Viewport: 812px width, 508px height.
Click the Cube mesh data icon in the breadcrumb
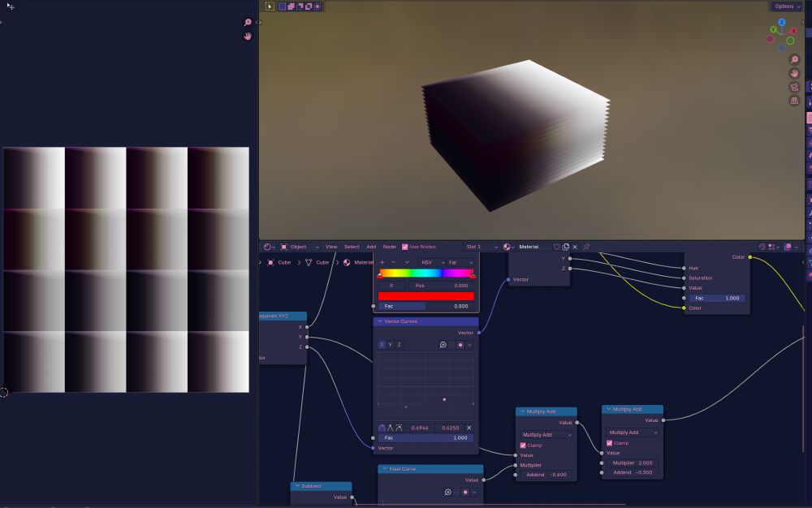309,262
